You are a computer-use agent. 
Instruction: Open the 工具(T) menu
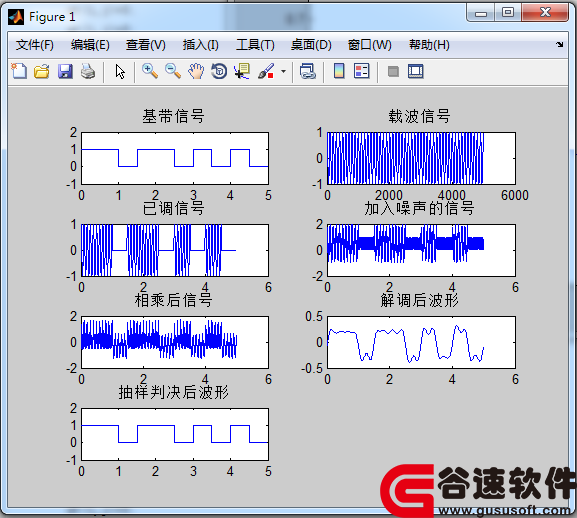255,45
